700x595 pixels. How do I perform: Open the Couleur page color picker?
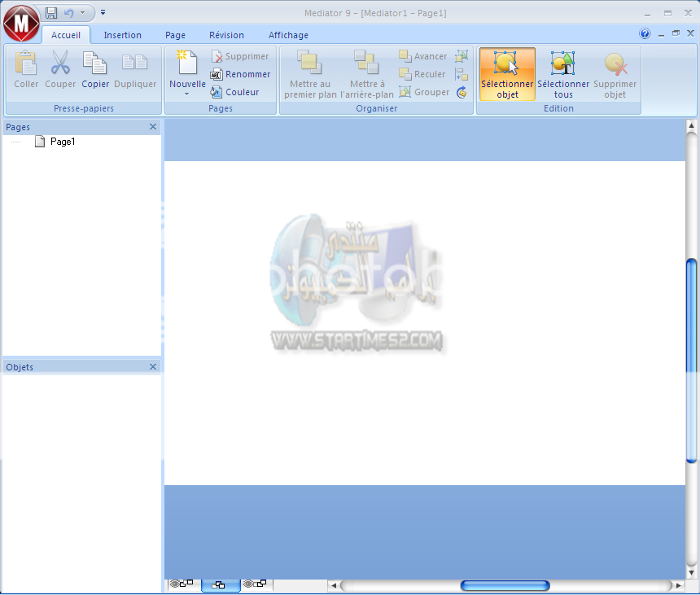[236, 92]
